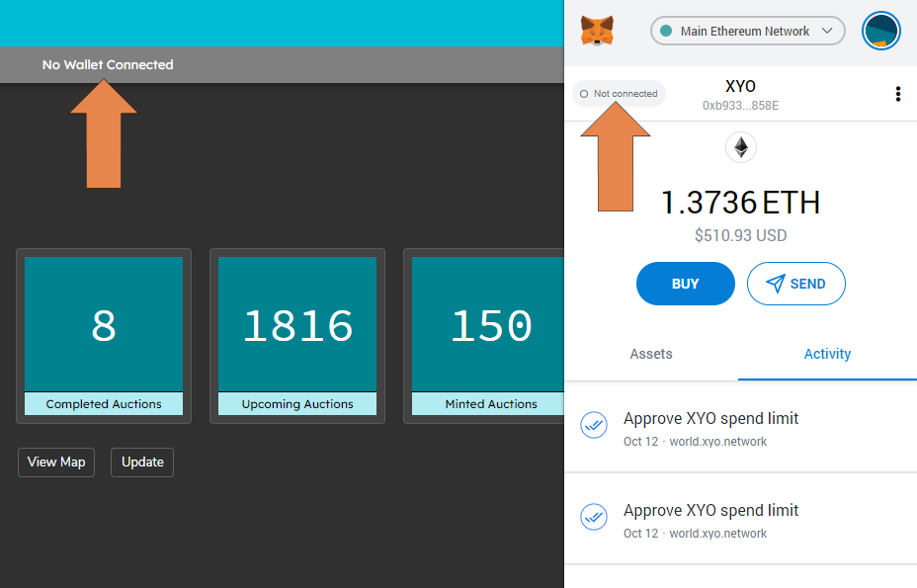
Task: Click the Update button
Action: (x=142, y=462)
